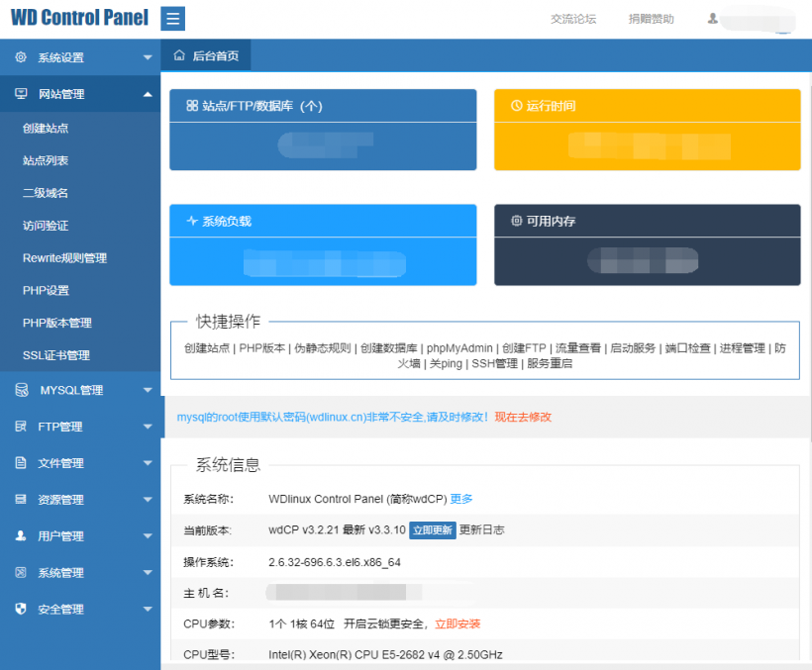The width and height of the screenshot is (812, 670).
Task: Expand the 系统设置 menu arrow
Action: [x=148, y=57]
